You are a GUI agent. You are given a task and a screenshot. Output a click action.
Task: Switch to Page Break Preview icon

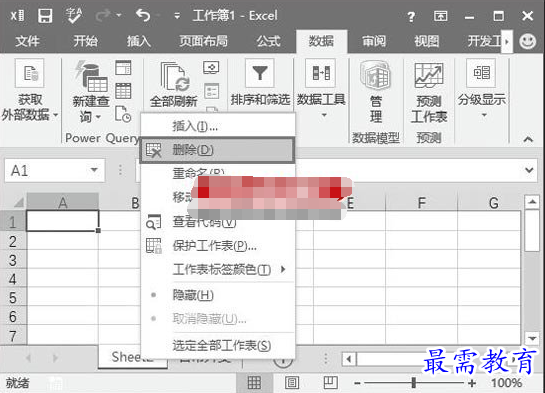330,383
